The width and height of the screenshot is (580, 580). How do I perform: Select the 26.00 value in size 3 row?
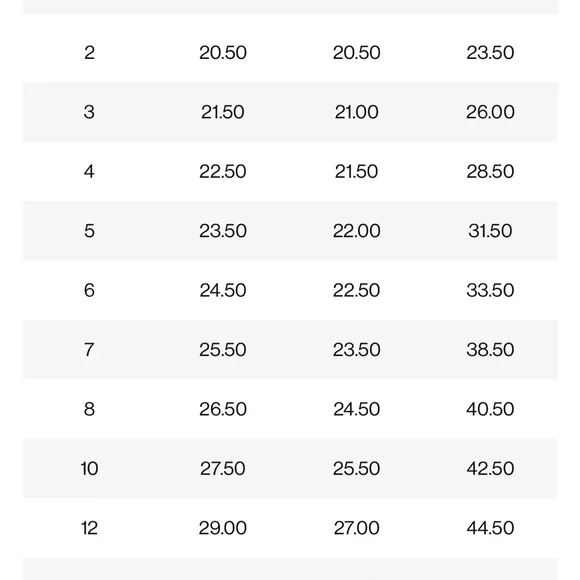pos(490,112)
